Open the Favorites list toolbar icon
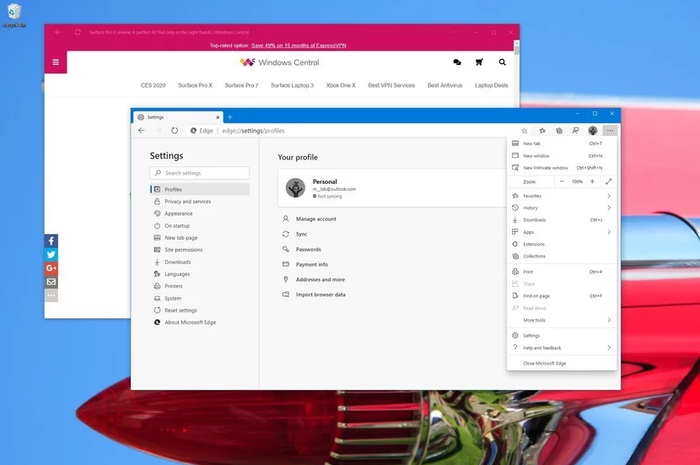 [542, 131]
